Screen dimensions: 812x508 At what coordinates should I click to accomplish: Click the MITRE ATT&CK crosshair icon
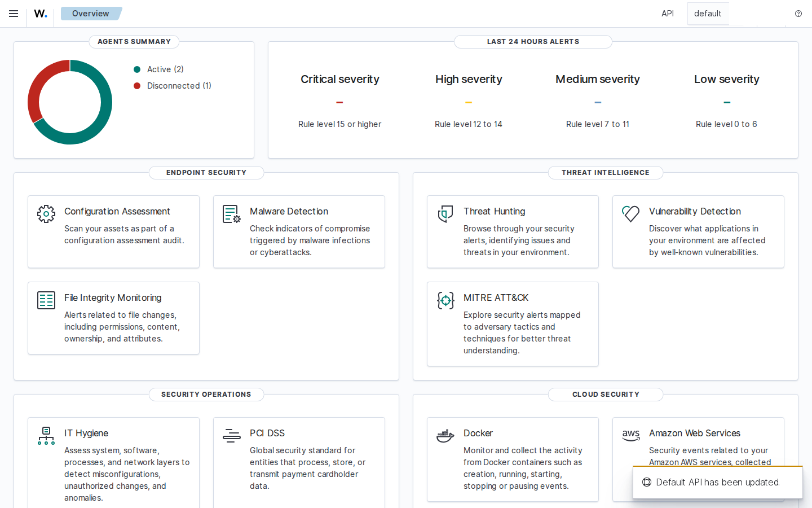click(445, 300)
